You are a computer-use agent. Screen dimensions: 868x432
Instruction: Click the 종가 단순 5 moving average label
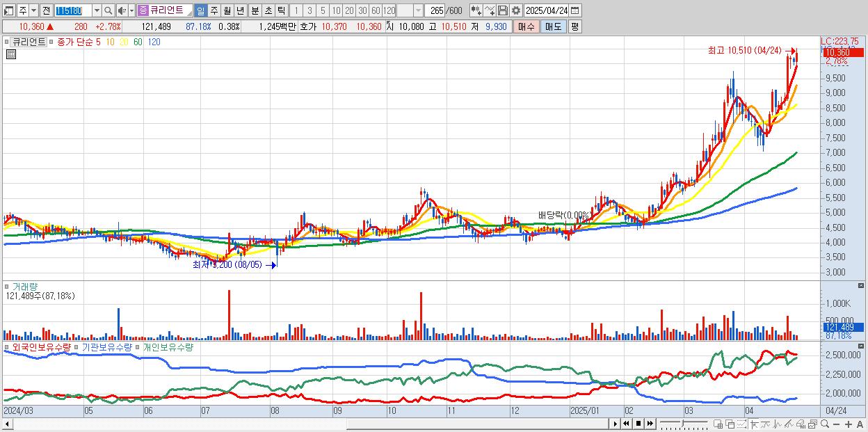(79, 42)
